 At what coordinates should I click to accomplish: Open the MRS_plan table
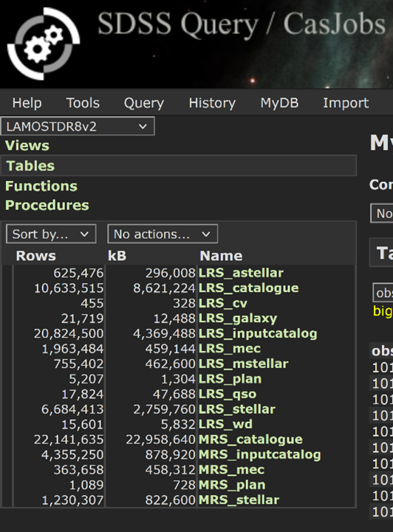click(232, 485)
